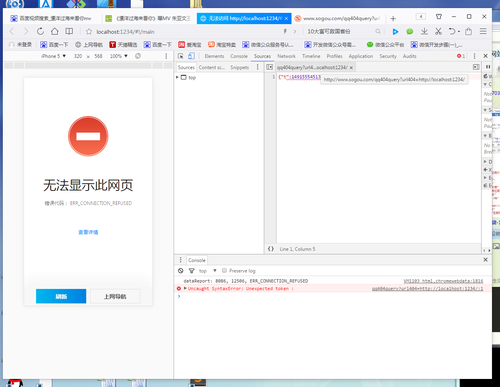Switch to the Profiles tab
The width and height of the screenshot is (500, 387).
tap(334, 56)
